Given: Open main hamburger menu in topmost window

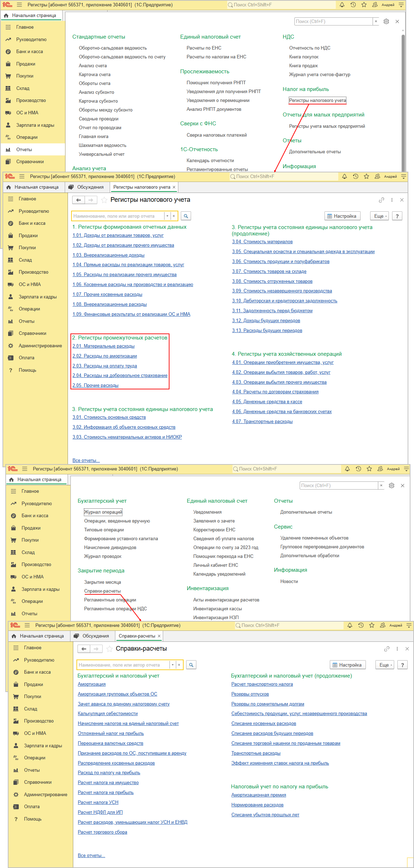Looking at the screenshot, I should (x=19, y=5).
